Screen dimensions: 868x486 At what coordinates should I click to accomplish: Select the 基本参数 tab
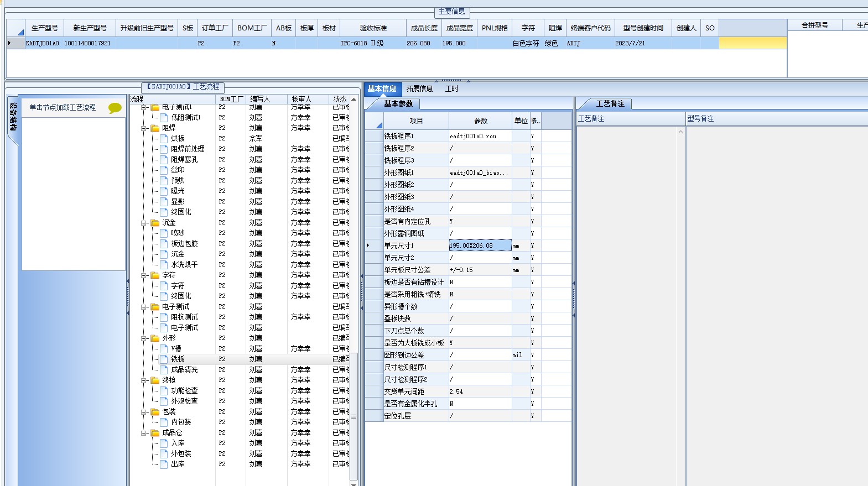click(x=398, y=103)
